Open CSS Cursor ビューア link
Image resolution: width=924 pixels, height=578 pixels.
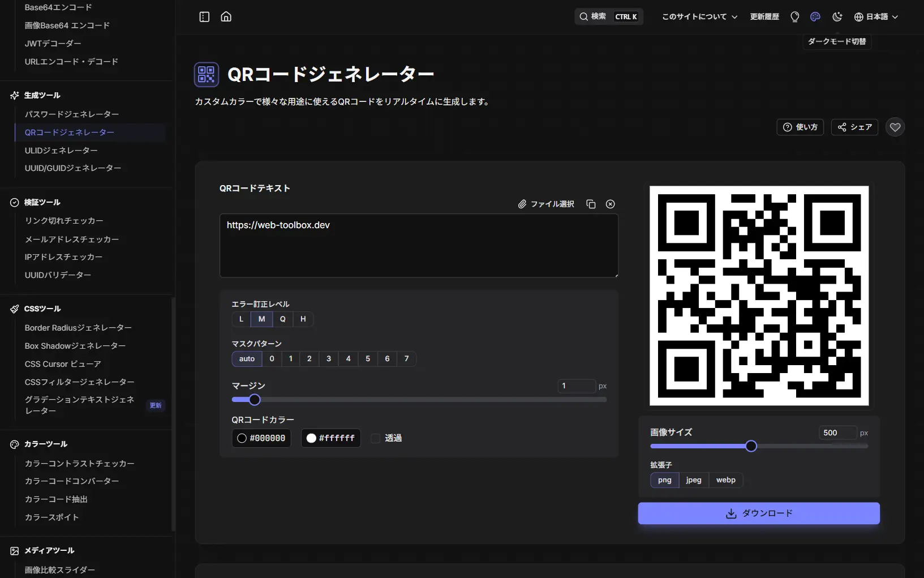(x=63, y=364)
